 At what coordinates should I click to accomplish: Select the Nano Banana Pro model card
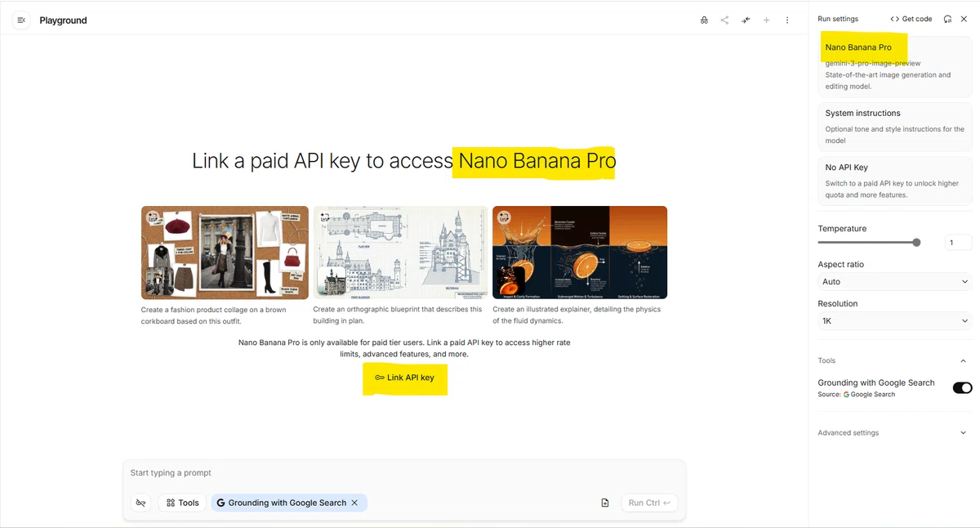point(895,66)
